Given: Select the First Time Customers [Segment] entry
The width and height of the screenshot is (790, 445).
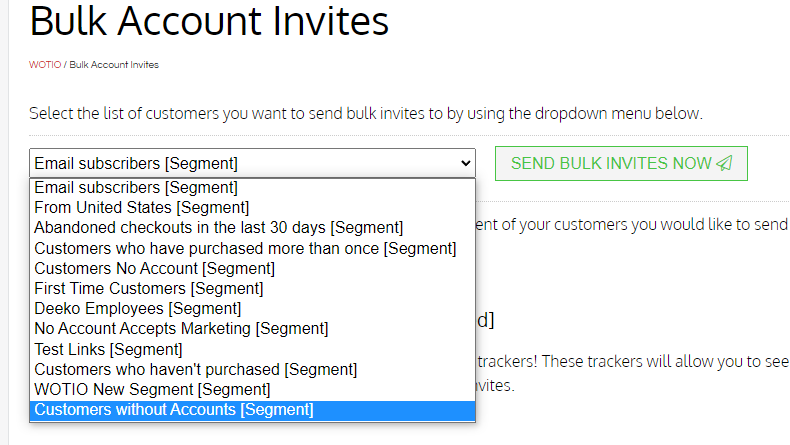Looking at the screenshot, I should click(x=252, y=288).
